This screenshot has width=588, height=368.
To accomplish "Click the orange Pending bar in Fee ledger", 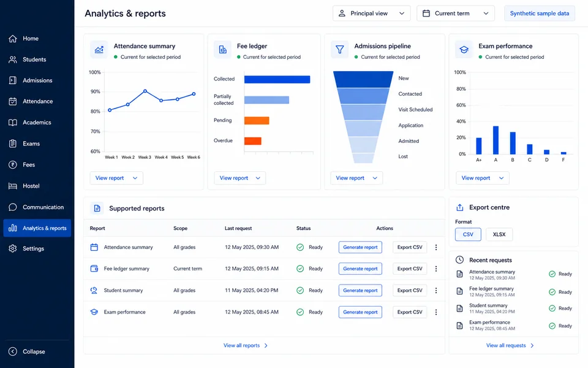I will 257,121.
